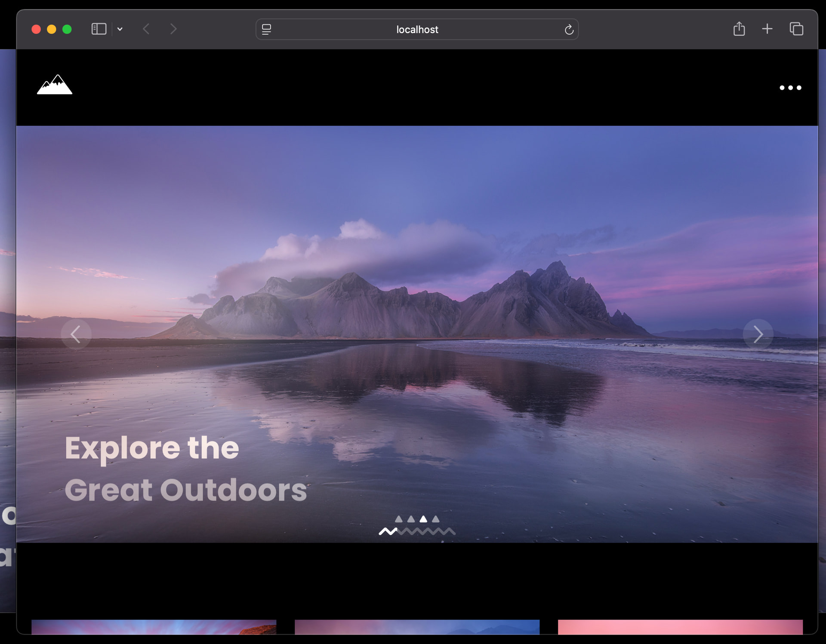Viewport: 826px width, 644px height.
Task: Click the browser forward arrow
Action: [x=173, y=29]
